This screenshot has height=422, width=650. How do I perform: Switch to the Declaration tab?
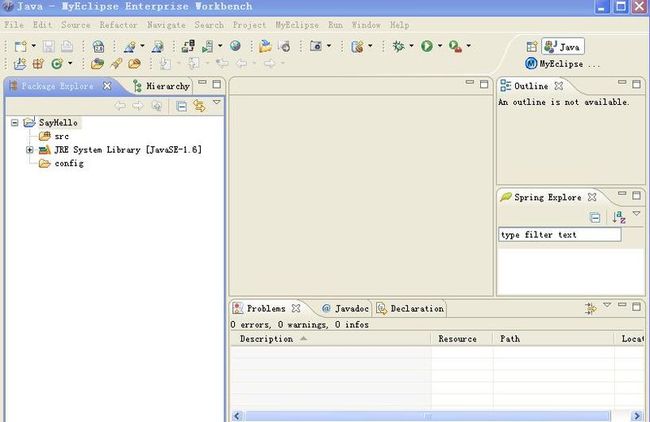[x=410, y=308]
